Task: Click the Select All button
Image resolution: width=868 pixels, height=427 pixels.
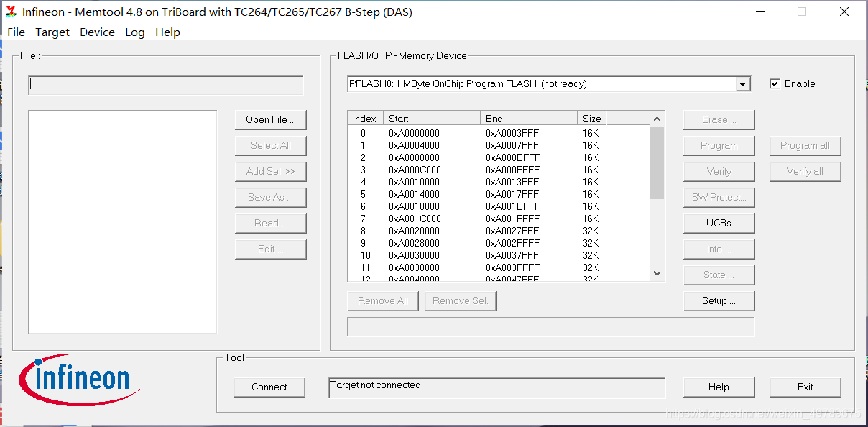Action: 271,146
